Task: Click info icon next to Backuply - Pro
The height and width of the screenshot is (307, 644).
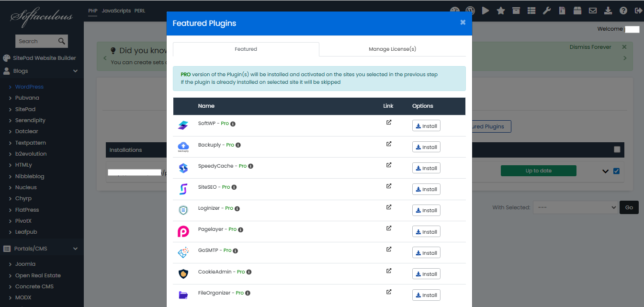Action: (238, 145)
